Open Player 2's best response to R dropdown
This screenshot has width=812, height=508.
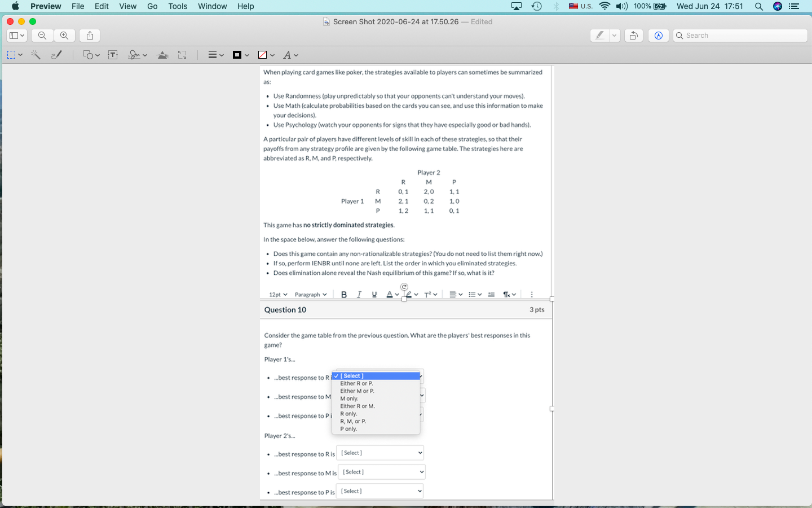379,452
